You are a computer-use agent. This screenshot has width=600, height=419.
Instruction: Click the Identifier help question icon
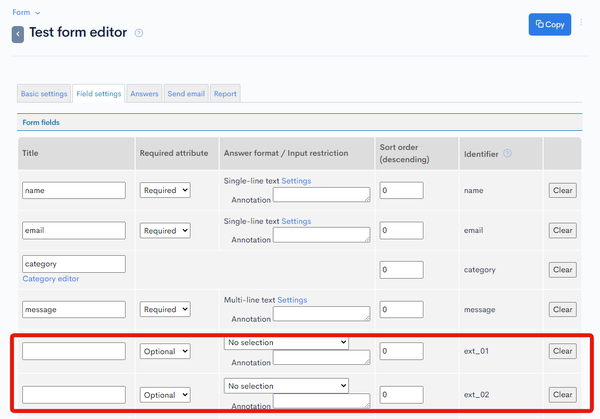coord(507,153)
